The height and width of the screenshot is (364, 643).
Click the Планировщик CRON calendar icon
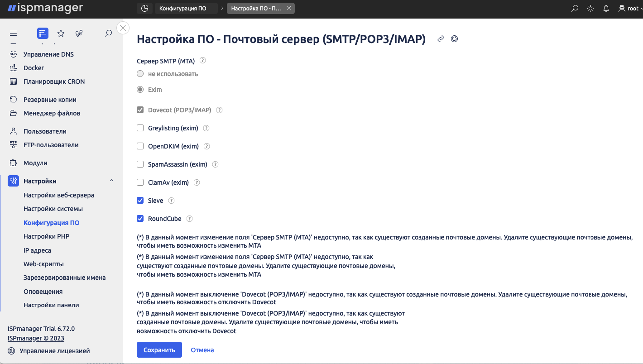point(14,81)
